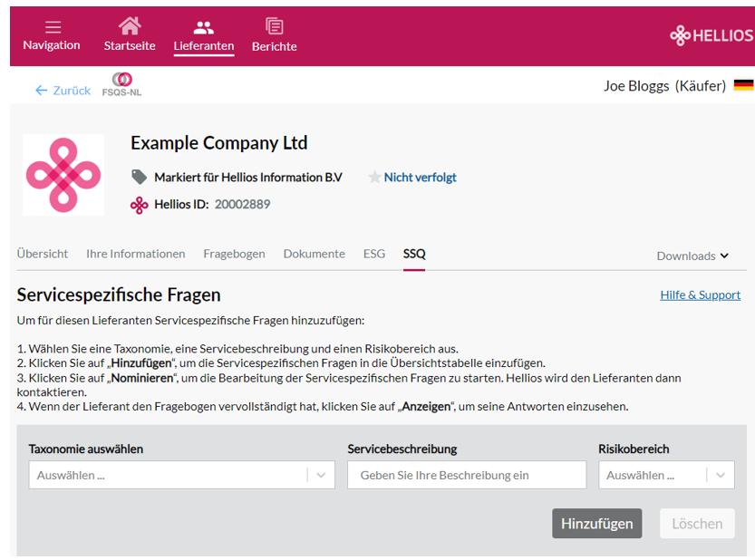Click the Example Company logo thumbnail
Image resolution: width=755 pixels, height=560 pixels.
[63, 175]
